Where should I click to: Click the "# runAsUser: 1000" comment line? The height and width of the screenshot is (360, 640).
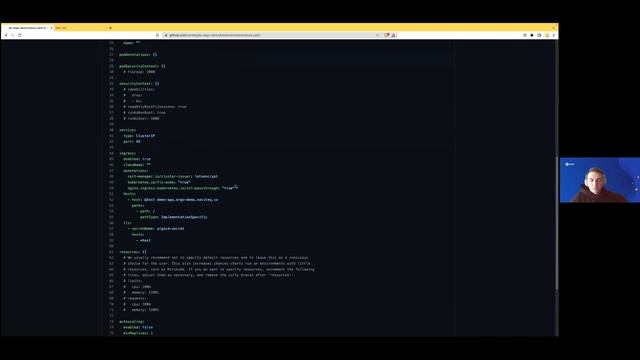(x=141, y=118)
